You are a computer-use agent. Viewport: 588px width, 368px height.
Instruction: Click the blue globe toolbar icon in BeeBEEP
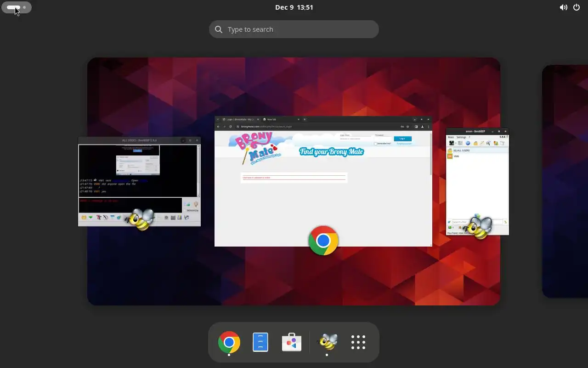pyautogui.click(x=468, y=143)
